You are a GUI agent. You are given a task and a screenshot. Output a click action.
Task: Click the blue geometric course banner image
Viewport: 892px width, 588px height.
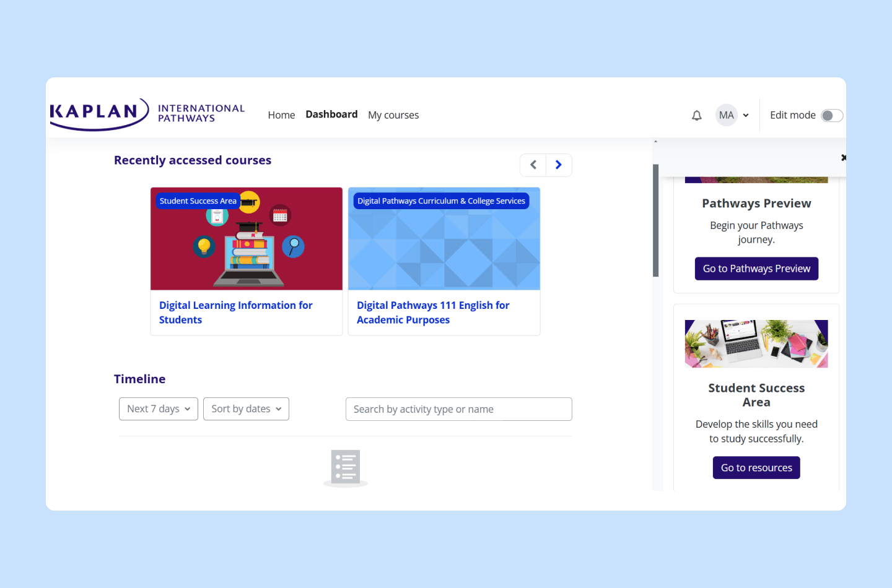point(444,239)
